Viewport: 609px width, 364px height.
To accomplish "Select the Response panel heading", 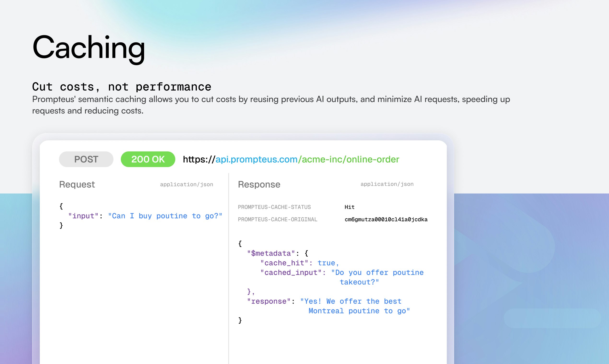I will [259, 184].
